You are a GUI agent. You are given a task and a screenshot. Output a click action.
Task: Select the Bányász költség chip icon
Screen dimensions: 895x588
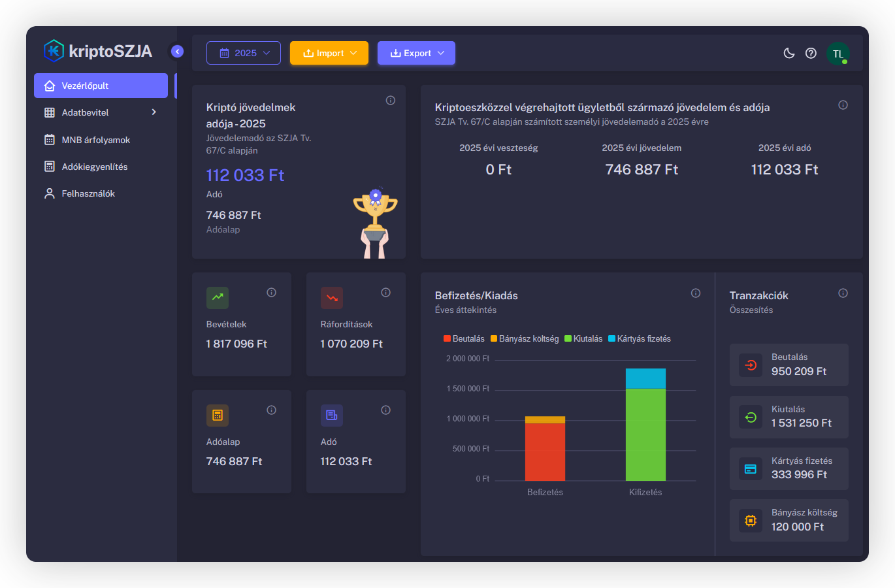click(749, 520)
